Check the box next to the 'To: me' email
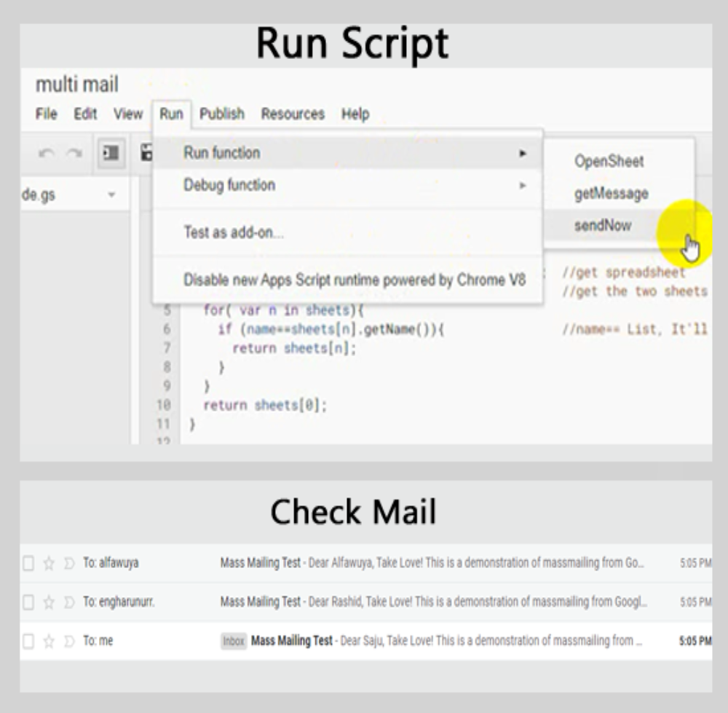Image resolution: width=728 pixels, height=713 pixels. pyautogui.click(x=28, y=642)
